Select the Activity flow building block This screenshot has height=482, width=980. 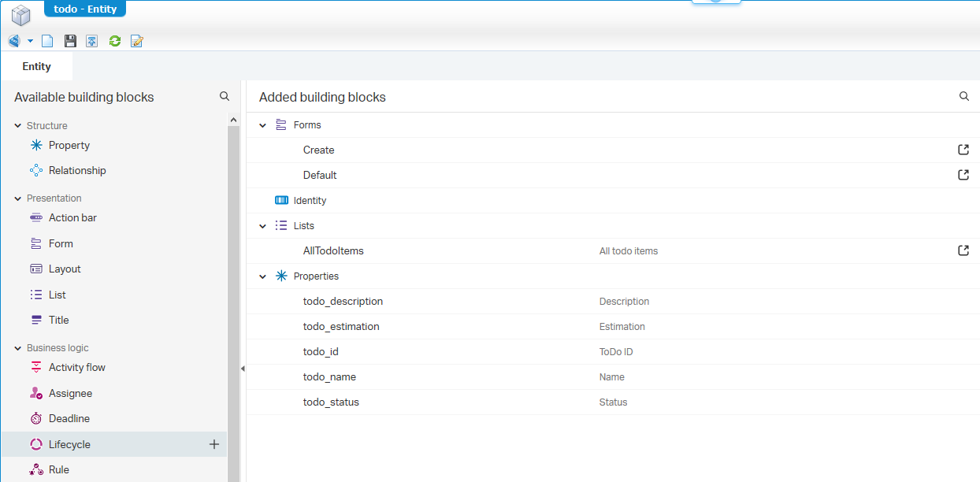click(x=76, y=368)
